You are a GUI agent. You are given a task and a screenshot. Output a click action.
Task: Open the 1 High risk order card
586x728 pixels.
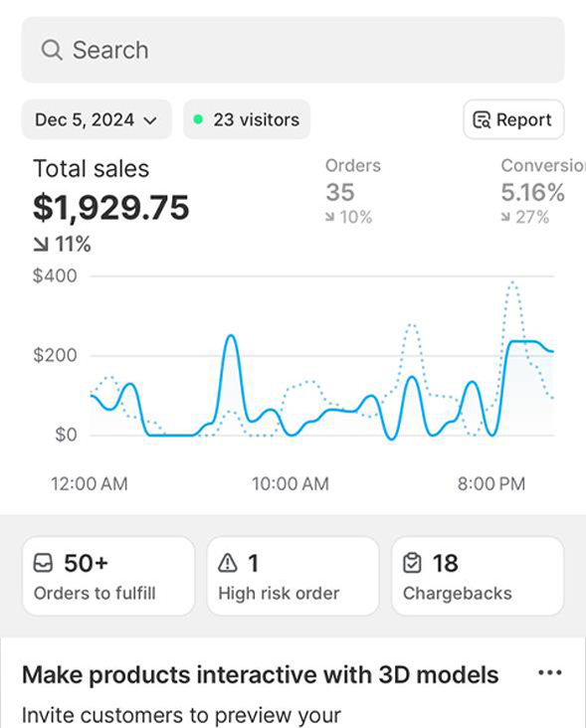pyautogui.click(x=293, y=576)
